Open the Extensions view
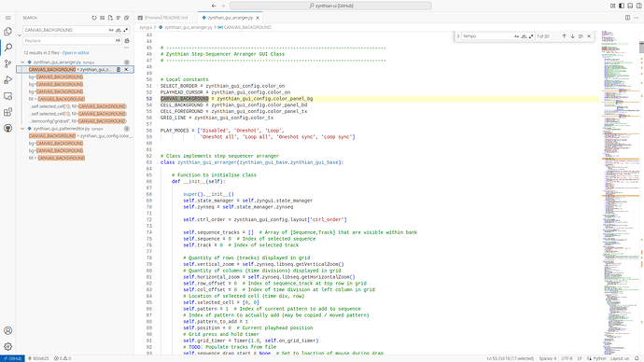Image resolution: width=644 pixels, height=362 pixels. pos(7,112)
